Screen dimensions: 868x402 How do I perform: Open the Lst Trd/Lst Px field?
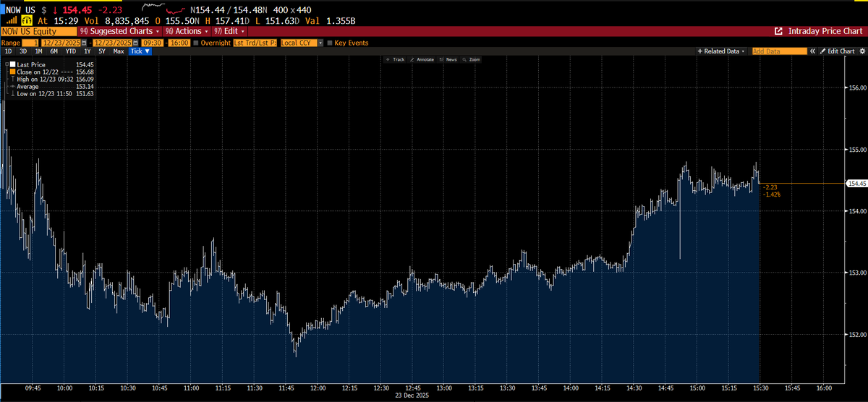(x=255, y=43)
